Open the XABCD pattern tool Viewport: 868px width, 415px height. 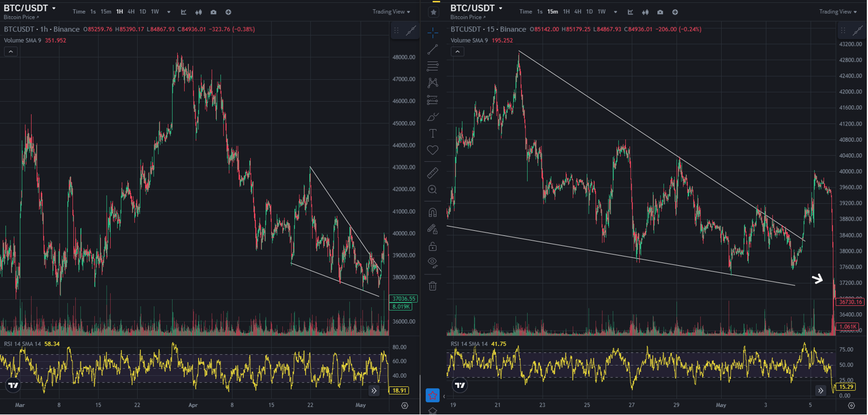(x=433, y=83)
